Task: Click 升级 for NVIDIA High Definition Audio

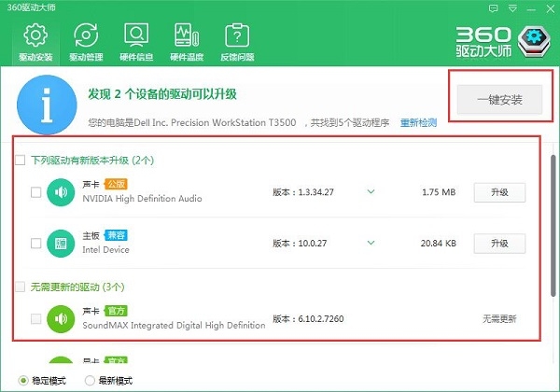Action: [499, 192]
